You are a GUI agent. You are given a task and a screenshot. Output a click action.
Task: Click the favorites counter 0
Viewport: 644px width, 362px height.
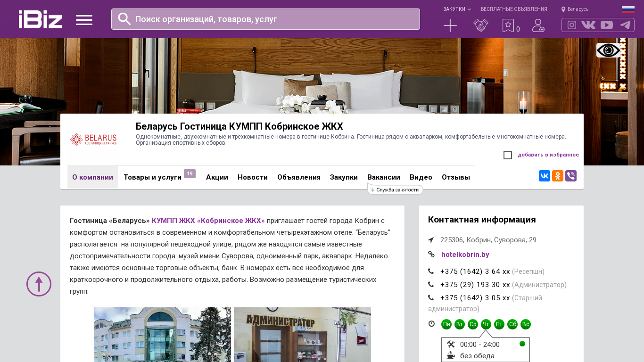tap(518, 29)
